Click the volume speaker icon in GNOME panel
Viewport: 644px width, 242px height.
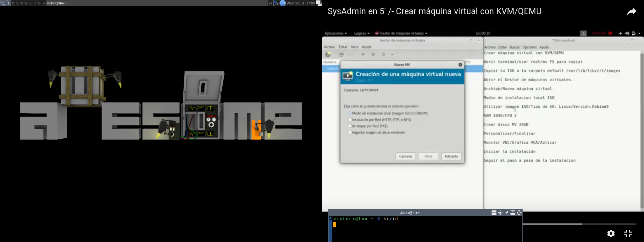coord(627,33)
